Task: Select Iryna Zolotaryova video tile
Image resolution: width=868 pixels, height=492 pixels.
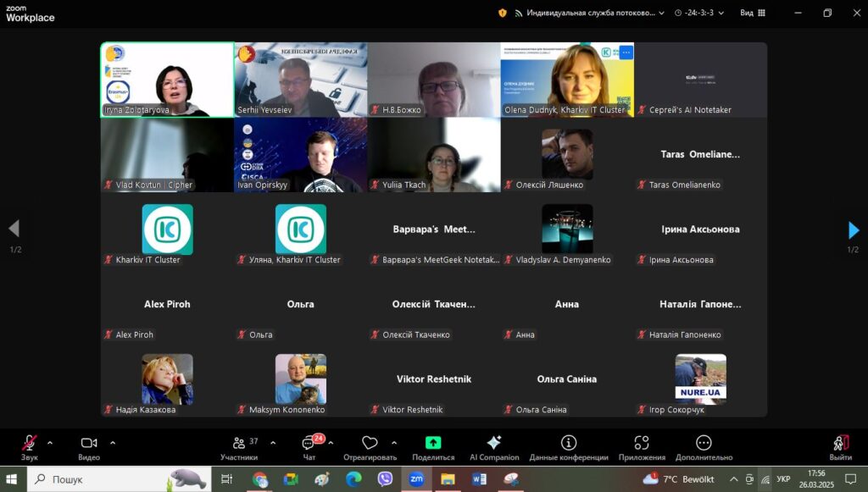Action: point(168,80)
